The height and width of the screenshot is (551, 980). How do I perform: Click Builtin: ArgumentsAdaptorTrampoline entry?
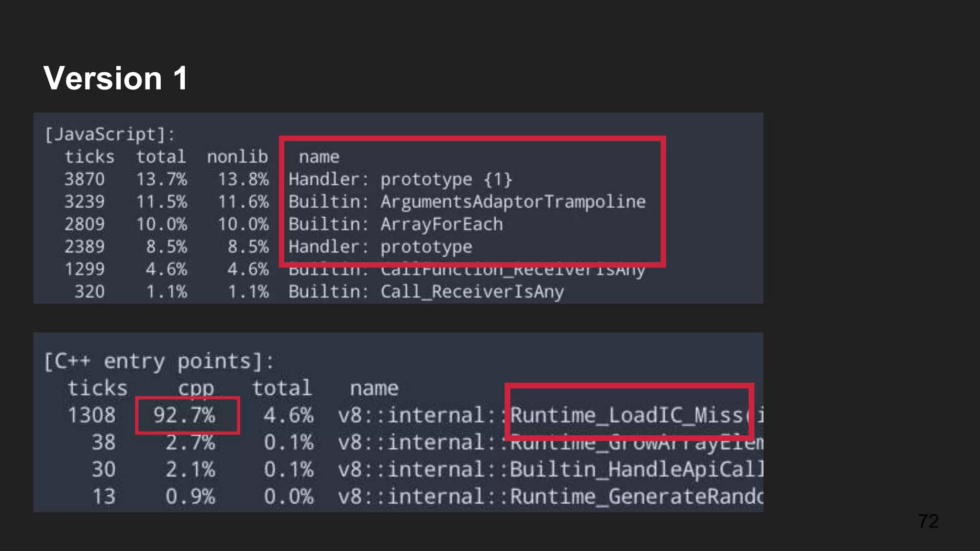pos(467,202)
